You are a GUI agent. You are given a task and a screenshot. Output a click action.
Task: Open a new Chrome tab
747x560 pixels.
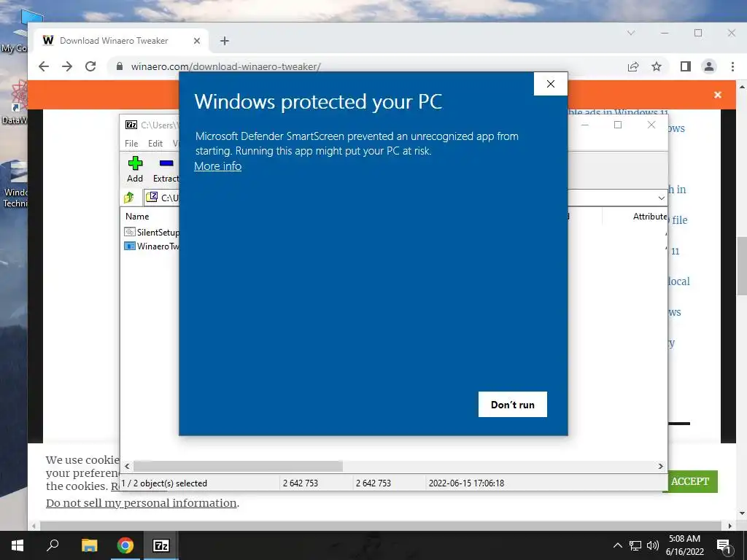pos(225,41)
